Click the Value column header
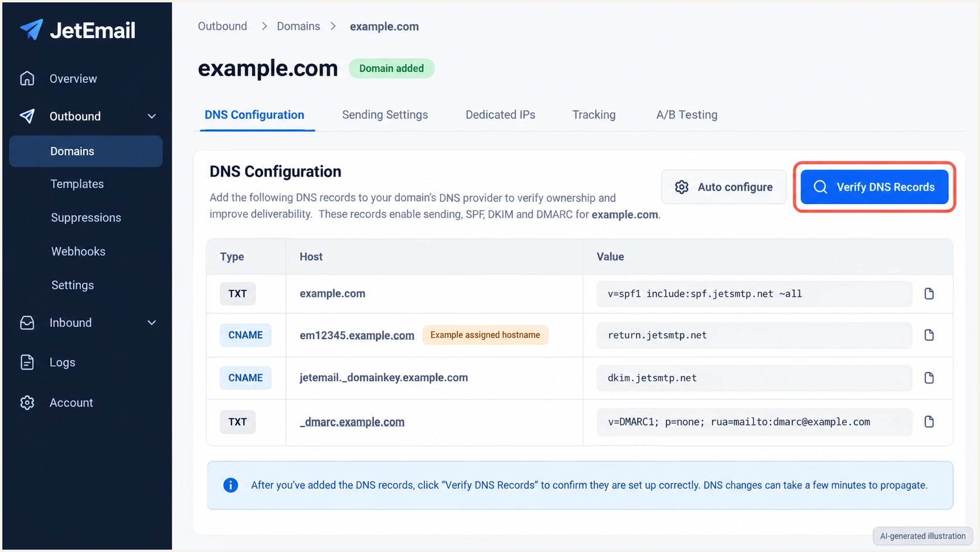Screen dimensions: 980x552 point(610,257)
